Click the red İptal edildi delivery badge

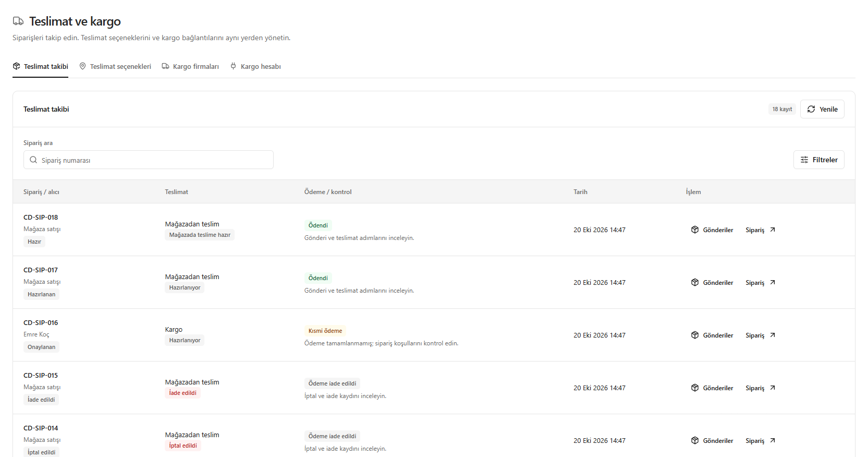pyautogui.click(x=183, y=446)
